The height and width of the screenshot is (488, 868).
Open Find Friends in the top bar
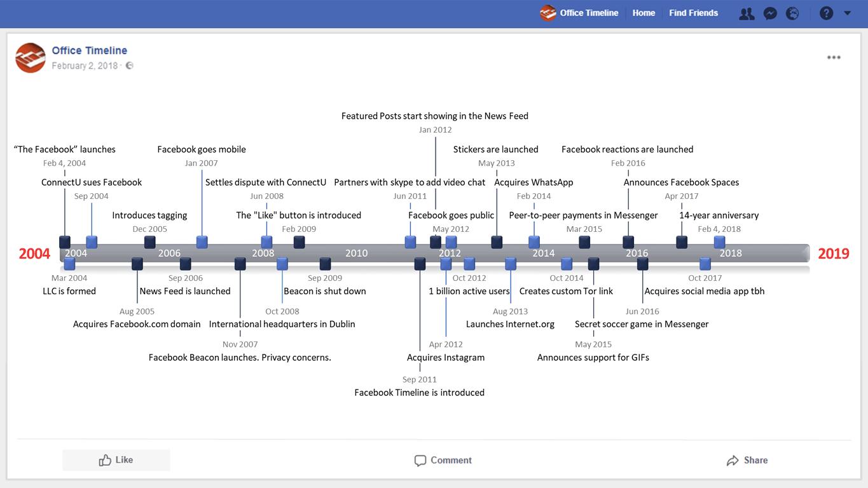(693, 13)
